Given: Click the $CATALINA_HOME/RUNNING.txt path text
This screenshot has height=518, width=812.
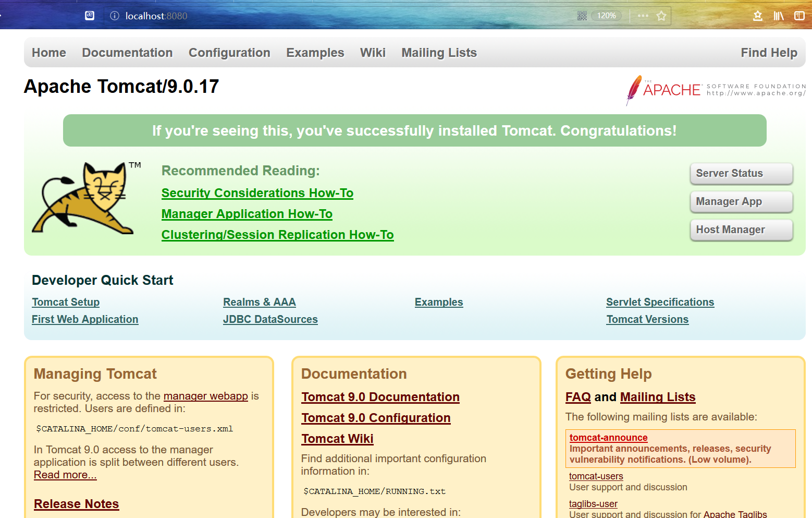Looking at the screenshot, I should (375, 491).
